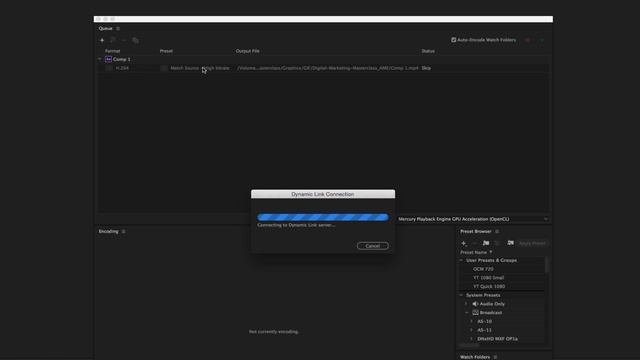Select the OCM 720 user preset
This screenshot has width=640, height=360.
[x=483, y=269]
